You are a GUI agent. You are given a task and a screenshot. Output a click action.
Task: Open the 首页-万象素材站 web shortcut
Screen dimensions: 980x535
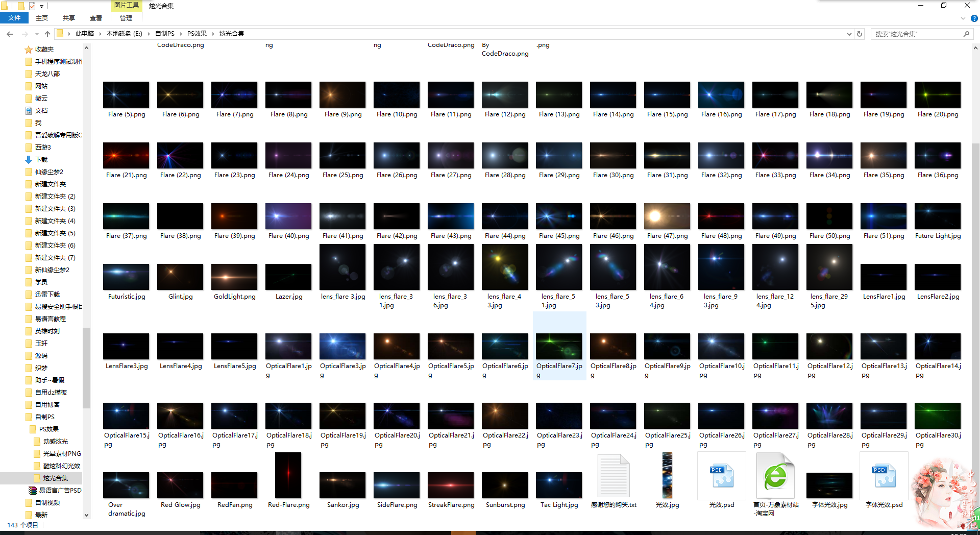coord(775,476)
